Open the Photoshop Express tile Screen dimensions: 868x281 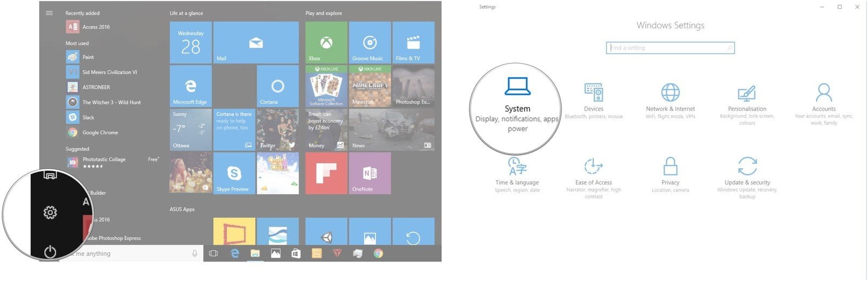(x=413, y=86)
